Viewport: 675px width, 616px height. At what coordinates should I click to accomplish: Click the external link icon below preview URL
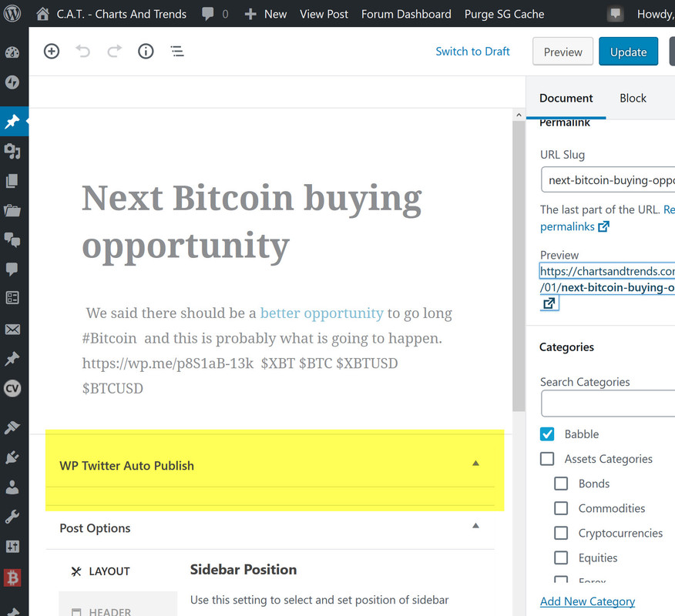pos(549,303)
